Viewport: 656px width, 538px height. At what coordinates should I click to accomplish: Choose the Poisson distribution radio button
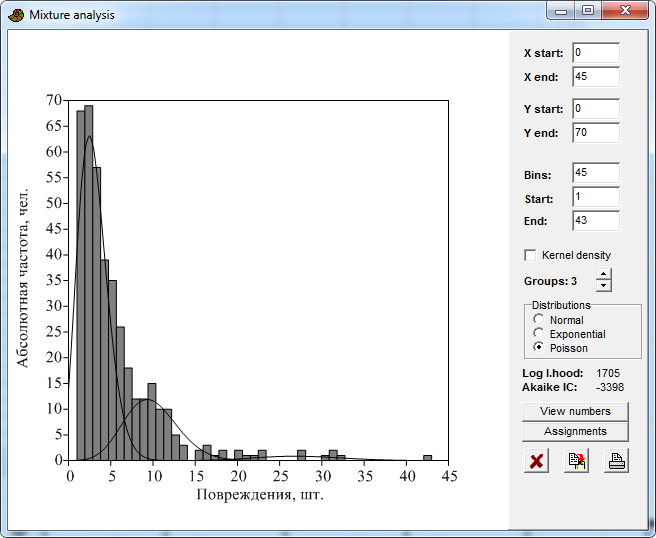[539, 348]
